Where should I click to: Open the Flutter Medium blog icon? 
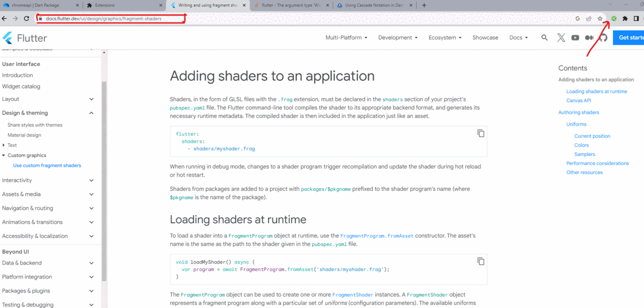pos(589,38)
